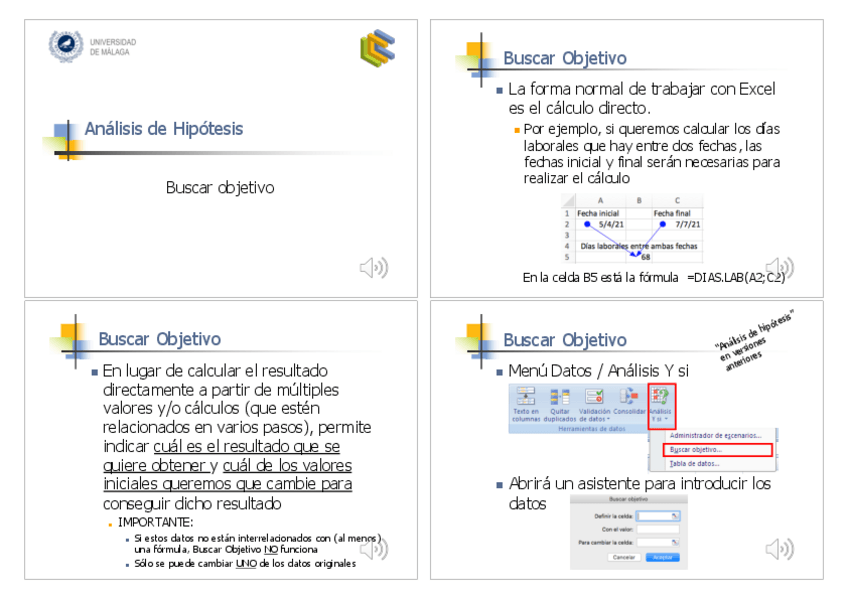Click 'Buscar Objetivo' heading on the Menú Datos slide

coord(565,340)
